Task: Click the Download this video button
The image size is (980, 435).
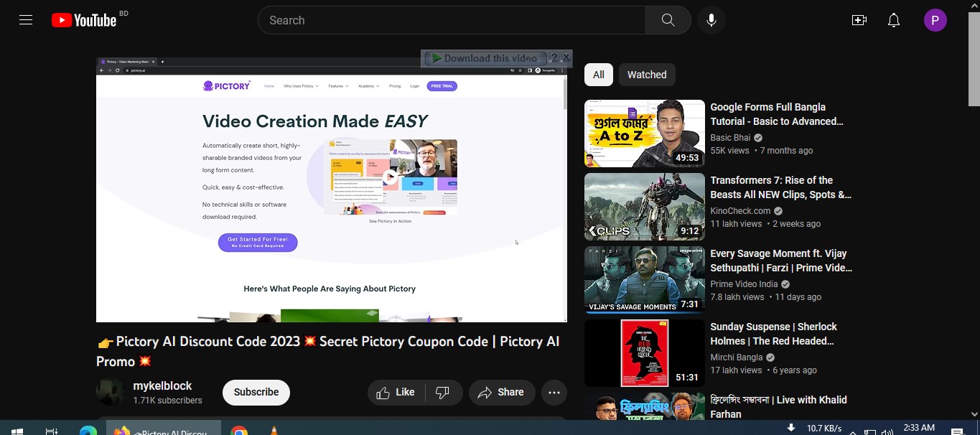Action: pos(485,58)
